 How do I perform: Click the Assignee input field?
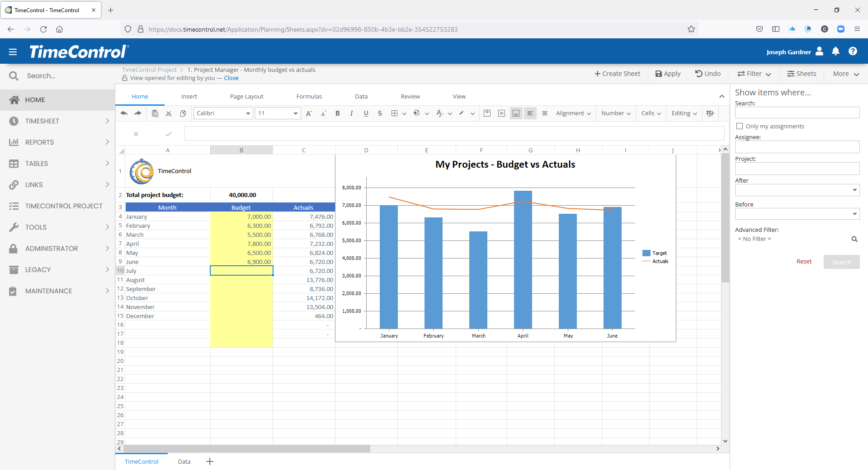(x=797, y=147)
